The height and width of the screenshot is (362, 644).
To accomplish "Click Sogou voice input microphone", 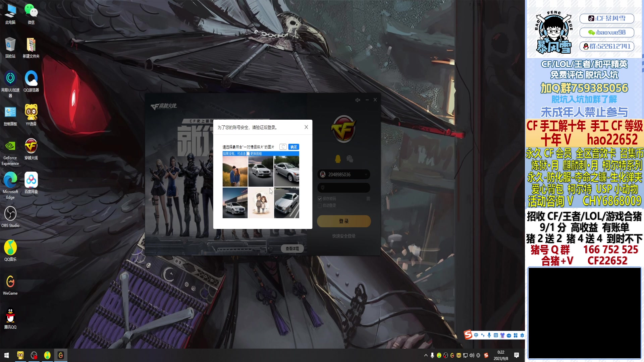I will coord(489,335).
